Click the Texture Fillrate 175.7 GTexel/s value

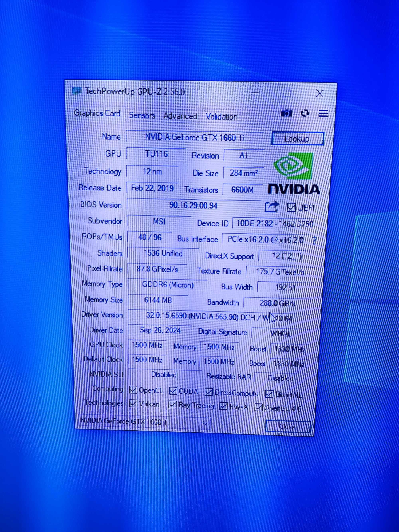(280, 272)
